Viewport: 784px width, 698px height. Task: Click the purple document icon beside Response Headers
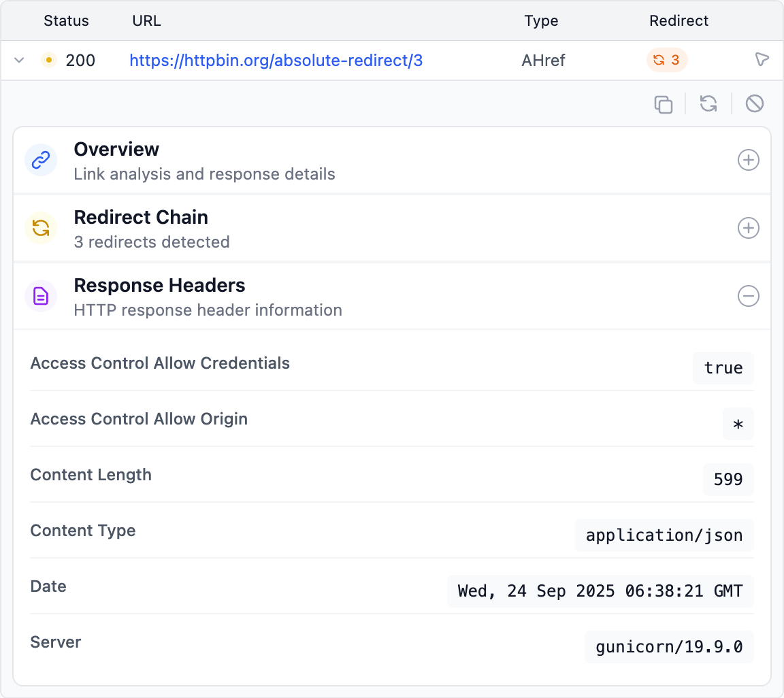(41, 296)
